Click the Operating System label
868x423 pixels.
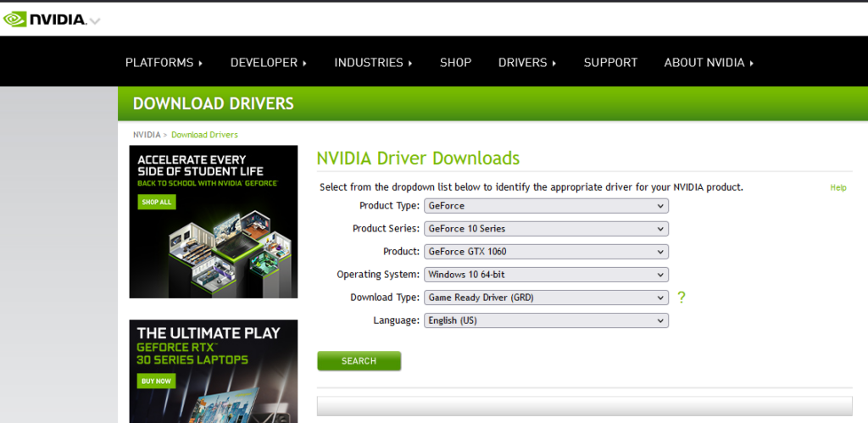pyautogui.click(x=379, y=275)
